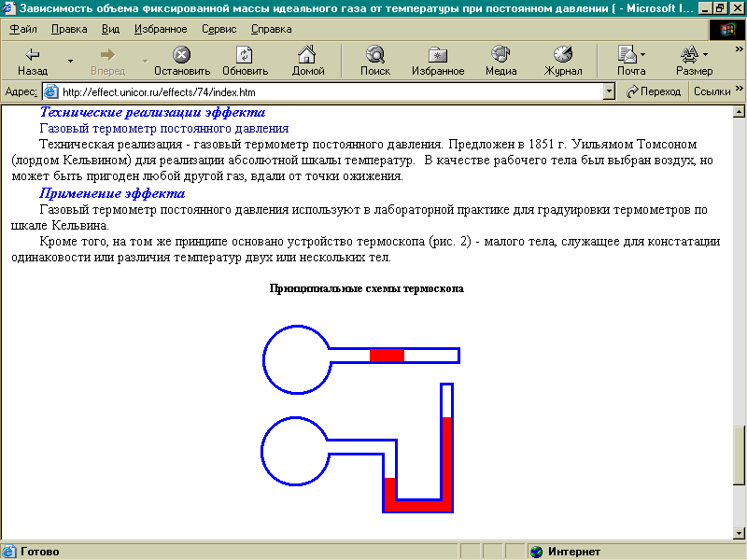The height and width of the screenshot is (560, 747).
Task: Click caption Принципиальные схемы термоскопа
Action: 366,288
